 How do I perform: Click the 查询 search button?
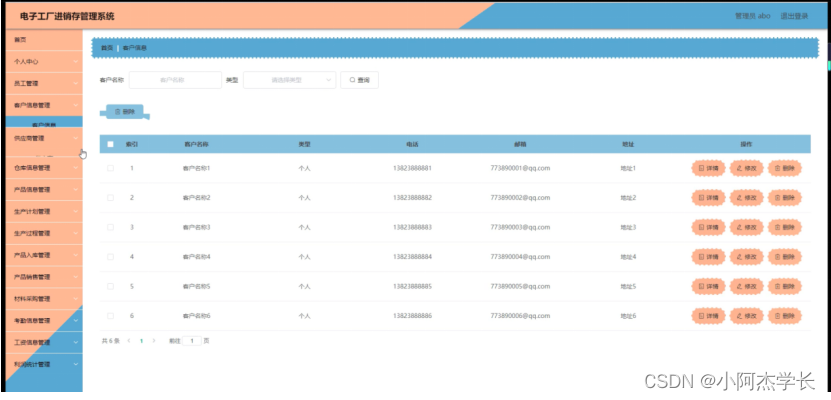coord(359,80)
